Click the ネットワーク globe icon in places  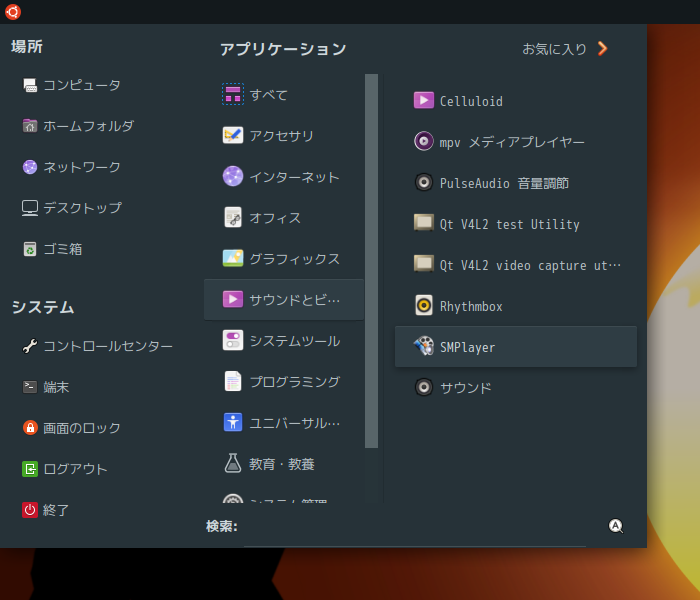[30, 167]
